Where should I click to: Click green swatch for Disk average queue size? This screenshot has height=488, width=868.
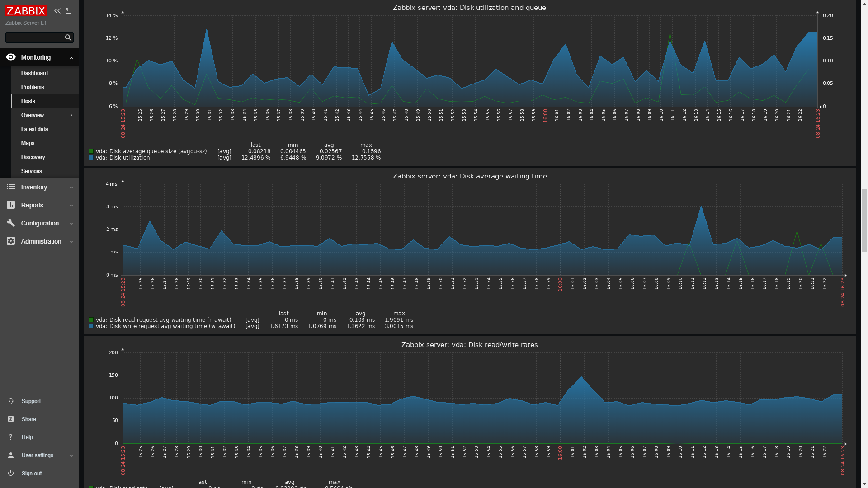[x=91, y=151]
